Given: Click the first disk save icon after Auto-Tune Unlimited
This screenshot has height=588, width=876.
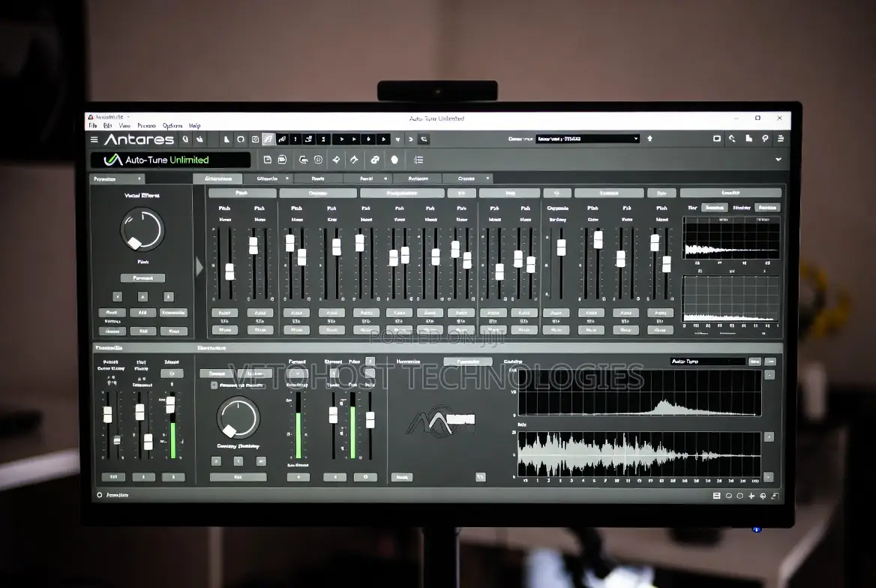Looking at the screenshot, I should tap(268, 160).
